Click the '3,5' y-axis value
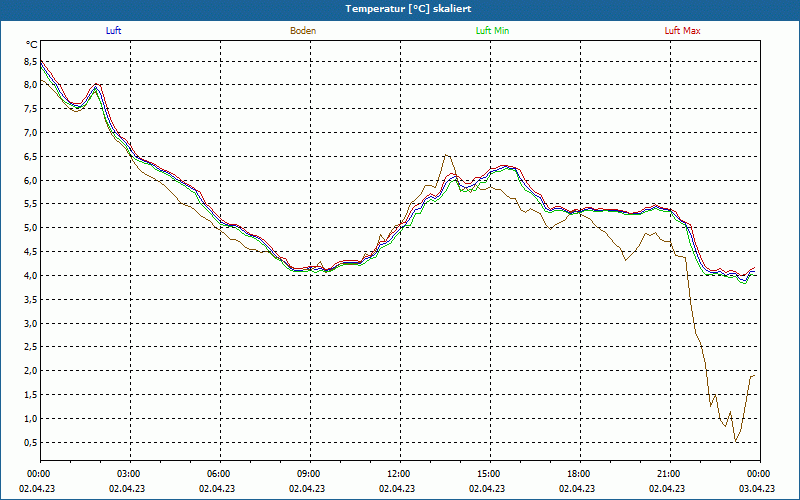800x500 pixels. point(31,299)
